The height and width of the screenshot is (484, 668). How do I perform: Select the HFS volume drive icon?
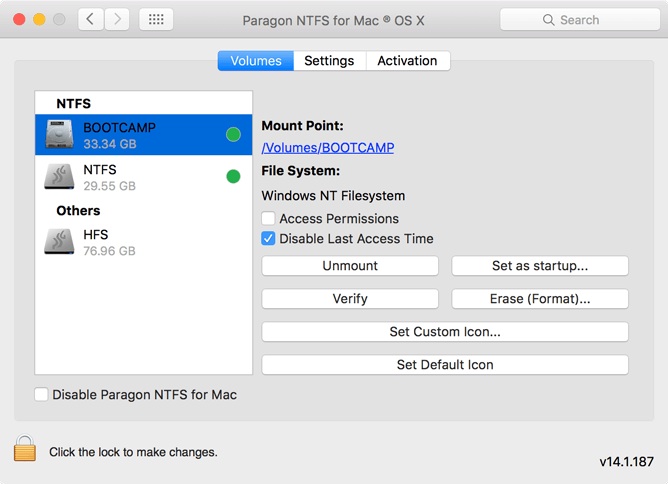[x=59, y=242]
